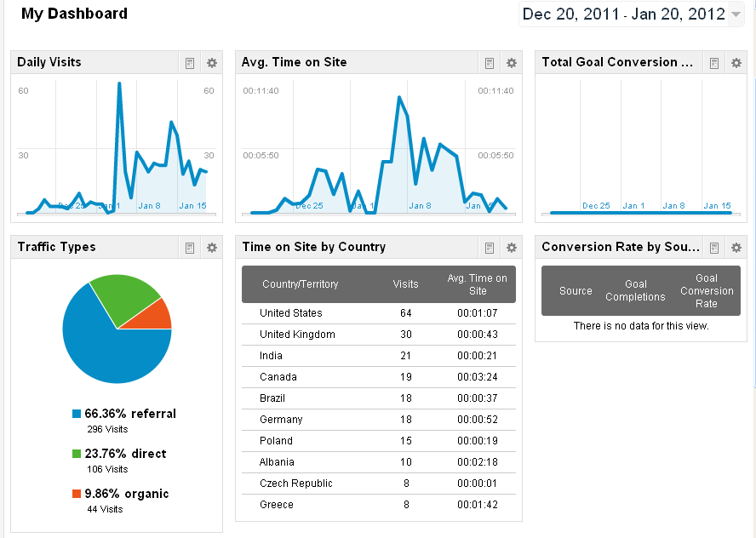Click report icon on Avg. Time on Site
Image resolution: width=756 pixels, height=538 pixels.
click(490, 63)
